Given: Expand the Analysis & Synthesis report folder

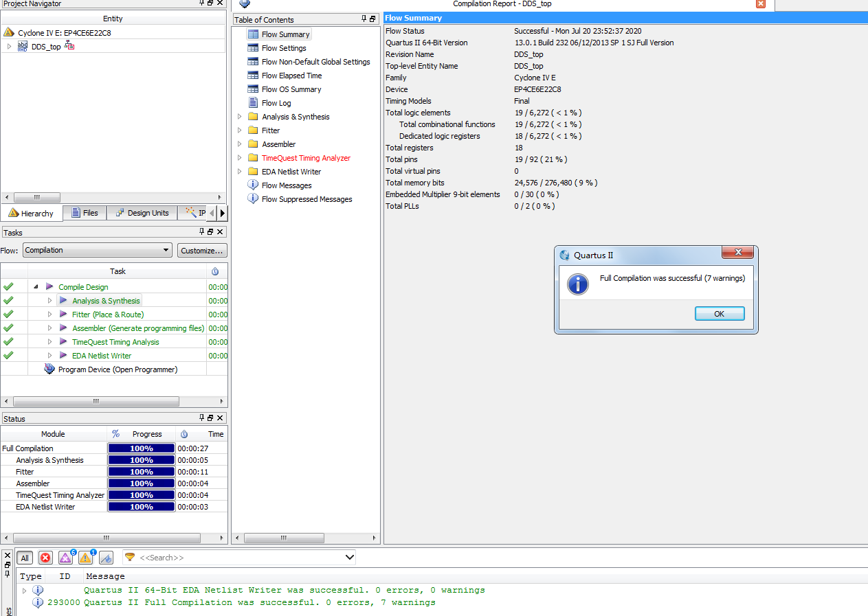Looking at the screenshot, I should point(240,117).
